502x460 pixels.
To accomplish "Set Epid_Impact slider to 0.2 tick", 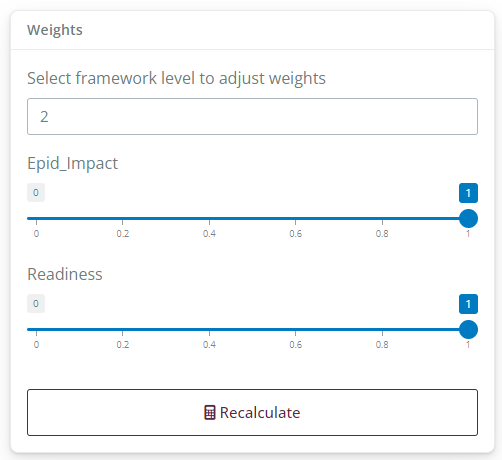I will 123,219.
